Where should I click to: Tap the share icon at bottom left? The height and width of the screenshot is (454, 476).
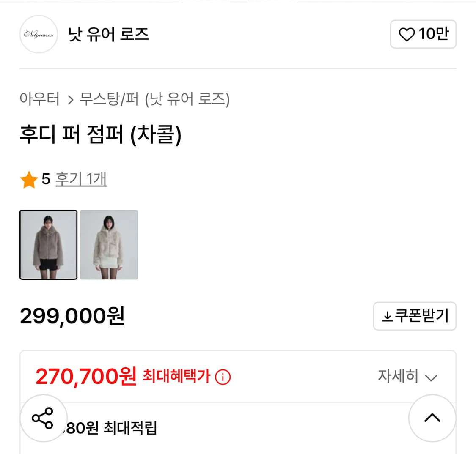click(43, 418)
